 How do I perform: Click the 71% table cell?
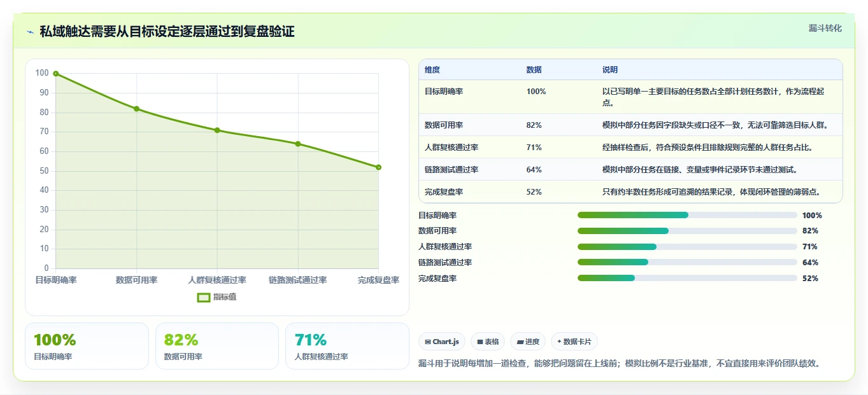point(534,148)
